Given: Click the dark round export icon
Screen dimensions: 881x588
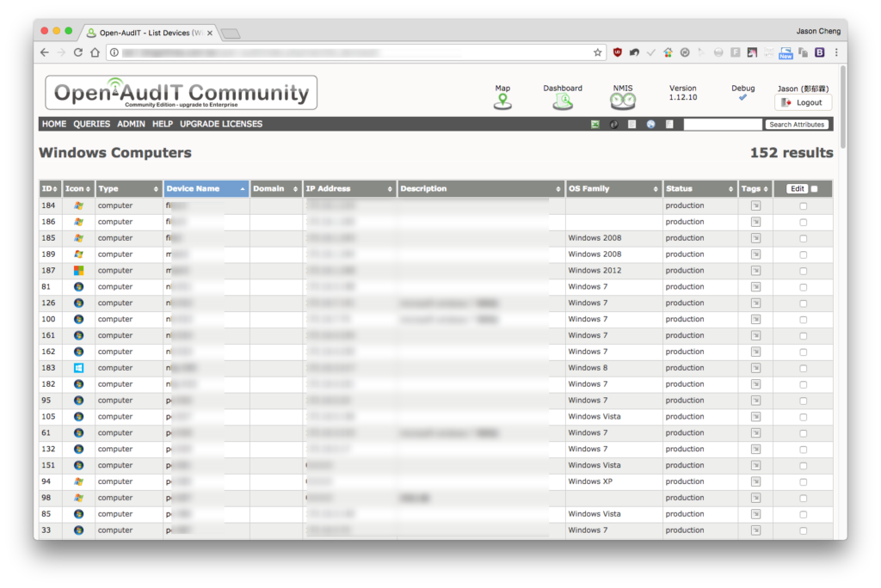Looking at the screenshot, I should 613,124.
